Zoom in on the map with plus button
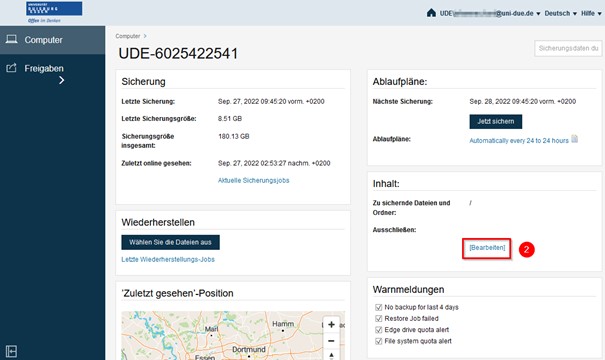 (331, 325)
